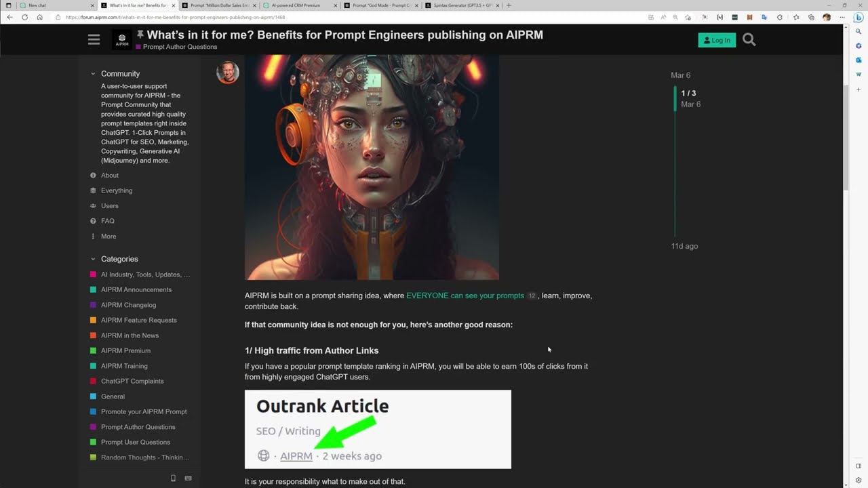Click the AIPRM forum logo
868x488 pixels.
pos(122,40)
